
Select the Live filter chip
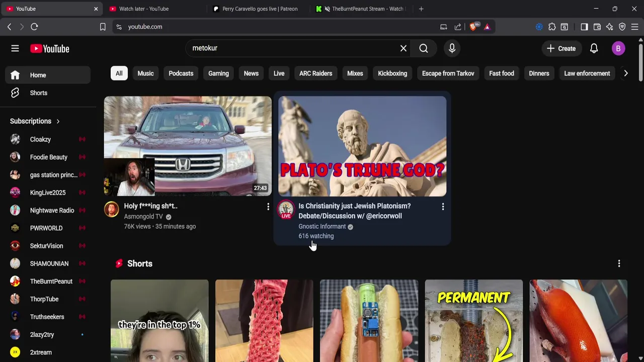(279, 73)
